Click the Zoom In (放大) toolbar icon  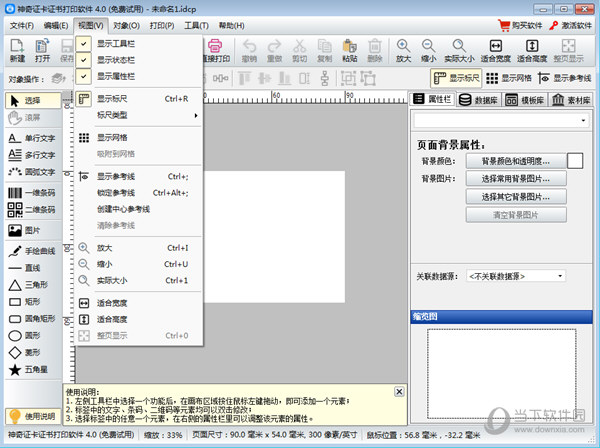point(403,51)
